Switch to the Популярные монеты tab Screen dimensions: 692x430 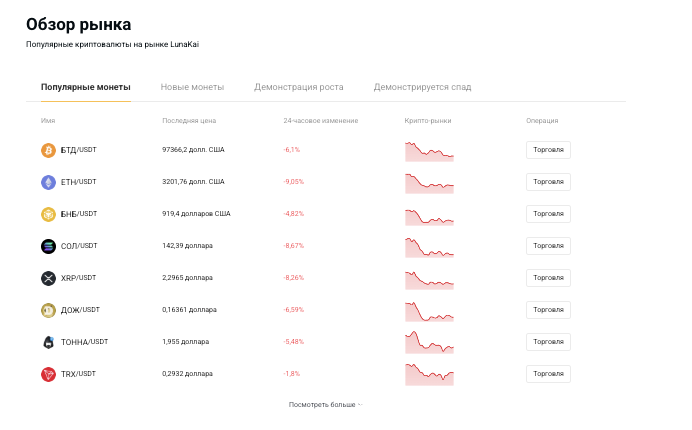(85, 87)
